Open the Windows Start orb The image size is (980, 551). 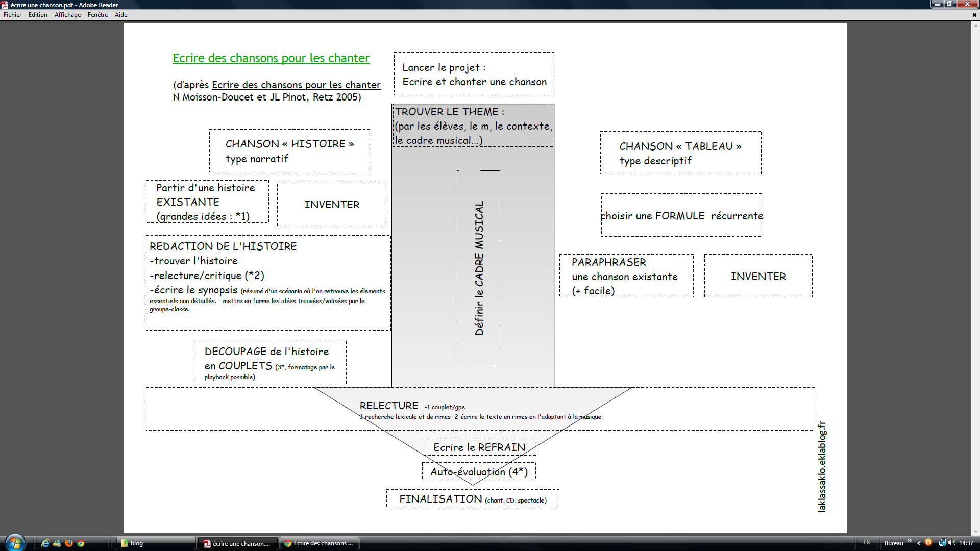[15, 543]
